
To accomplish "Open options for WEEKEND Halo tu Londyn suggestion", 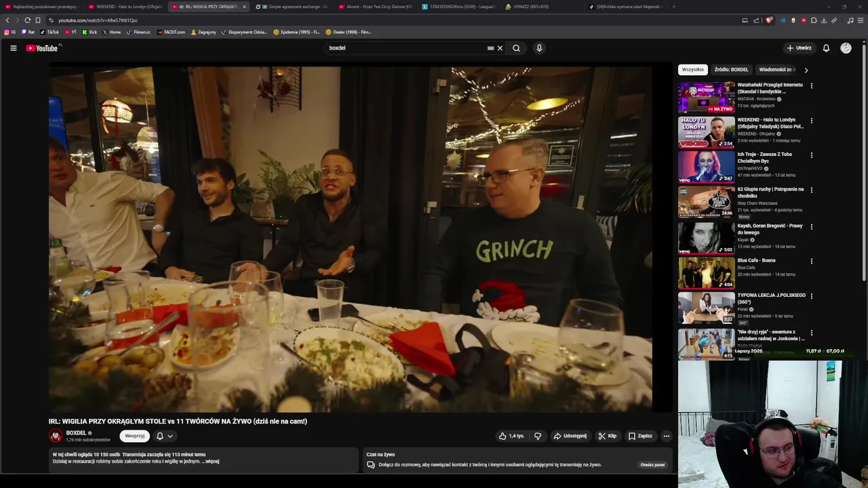I will pos(811,121).
